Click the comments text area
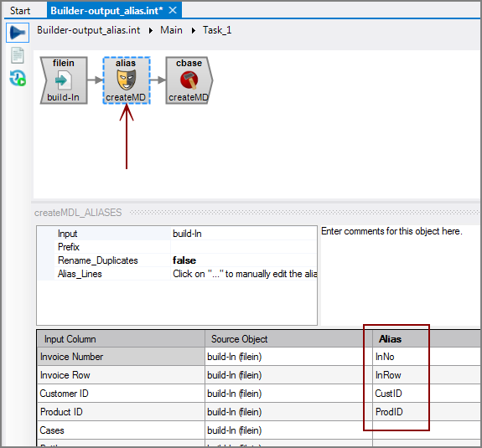Image resolution: width=482 pixels, height=448 pixels. 400,275
